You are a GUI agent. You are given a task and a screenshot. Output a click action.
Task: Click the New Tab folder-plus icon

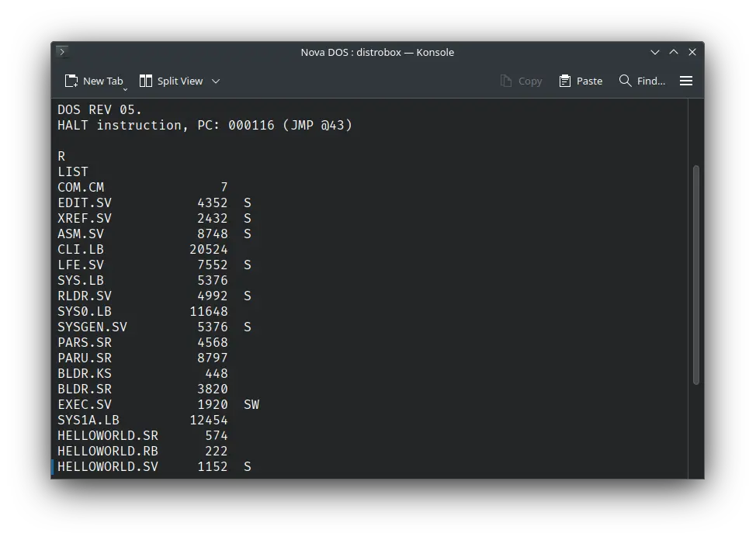coord(70,81)
